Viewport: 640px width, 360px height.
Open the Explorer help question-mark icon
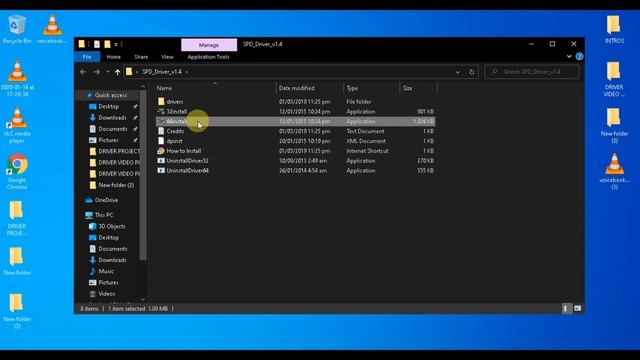pyautogui.click(x=579, y=57)
